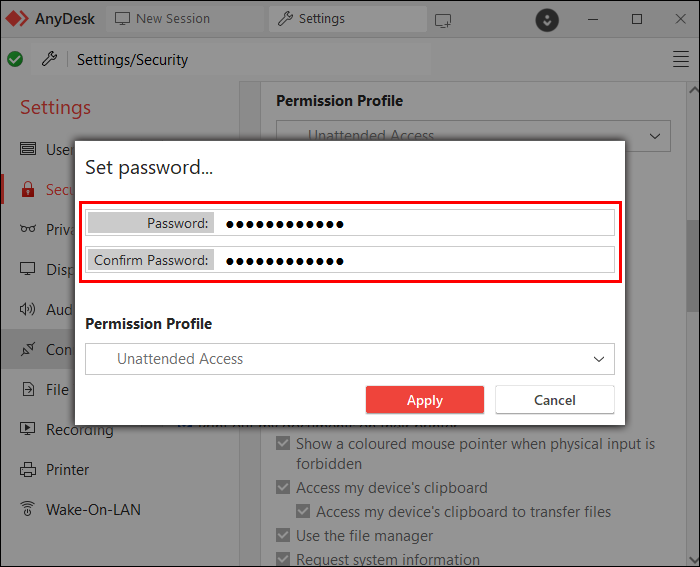Click the AnyDesk logo icon
Screen dimensions: 700x567
click(x=18, y=19)
